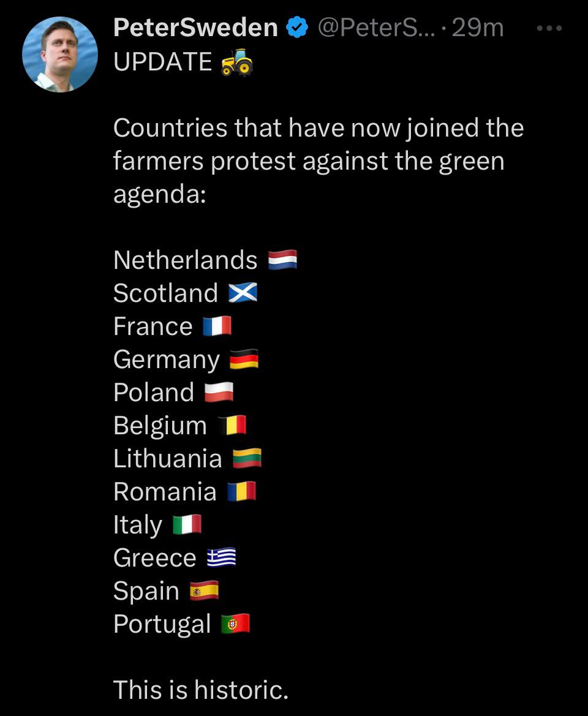This screenshot has width=588, height=716.
Task: Click the Lithuania flag emoji
Action: (x=247, y=459)
